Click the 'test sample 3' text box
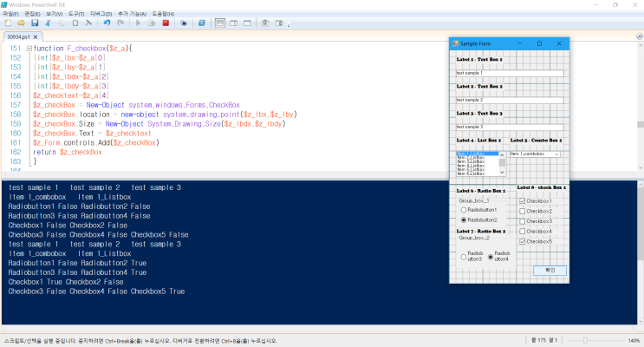The width and height of the screenshot is (644, 347). click(510, 127)
